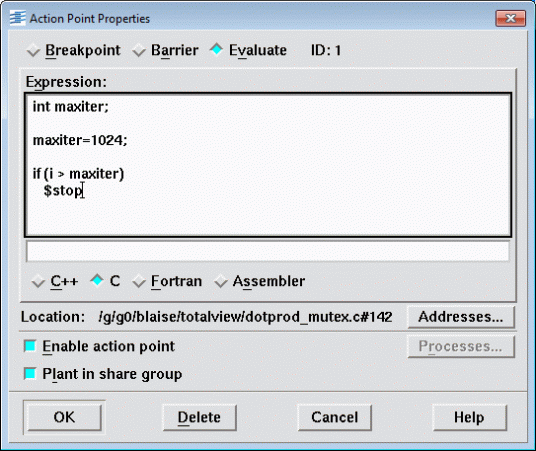The height and width of the screenshot is (451, 536).
Task: Click the TotalView title bar icon
Action: (17, 18)
